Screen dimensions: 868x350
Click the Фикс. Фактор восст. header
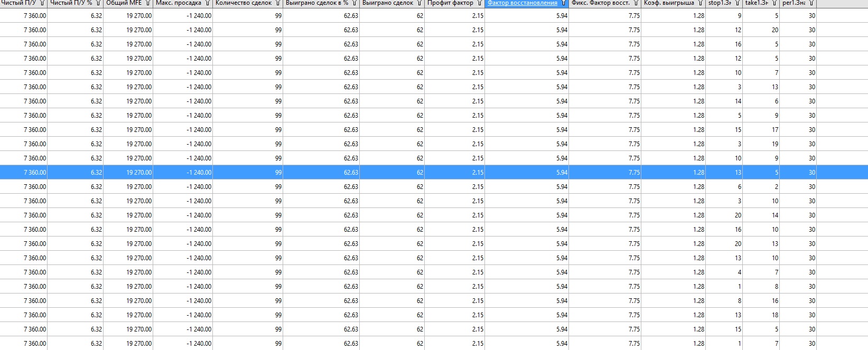601,3
